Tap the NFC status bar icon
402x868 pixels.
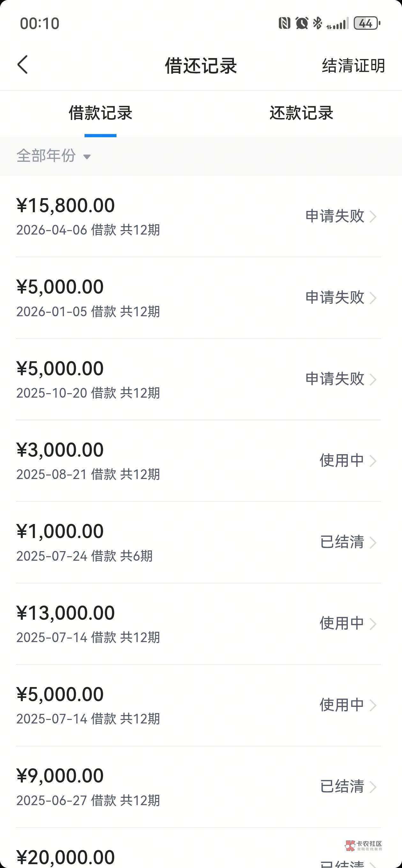284,23
